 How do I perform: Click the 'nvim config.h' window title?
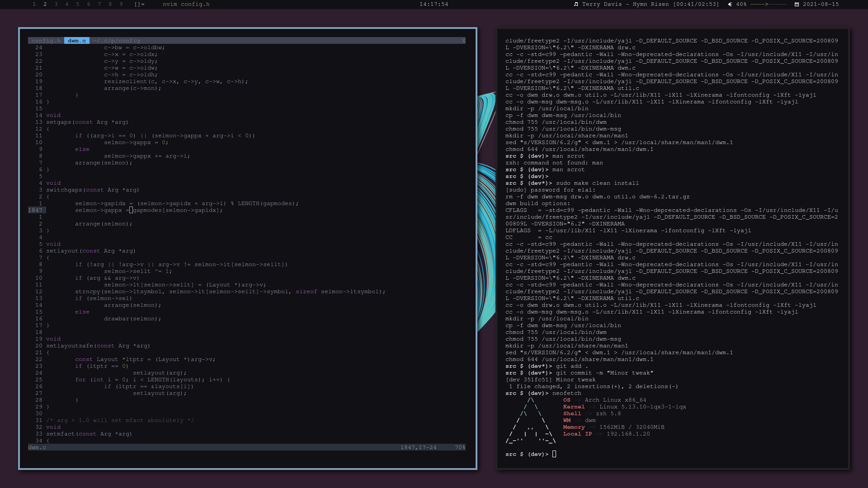[186, 4]
